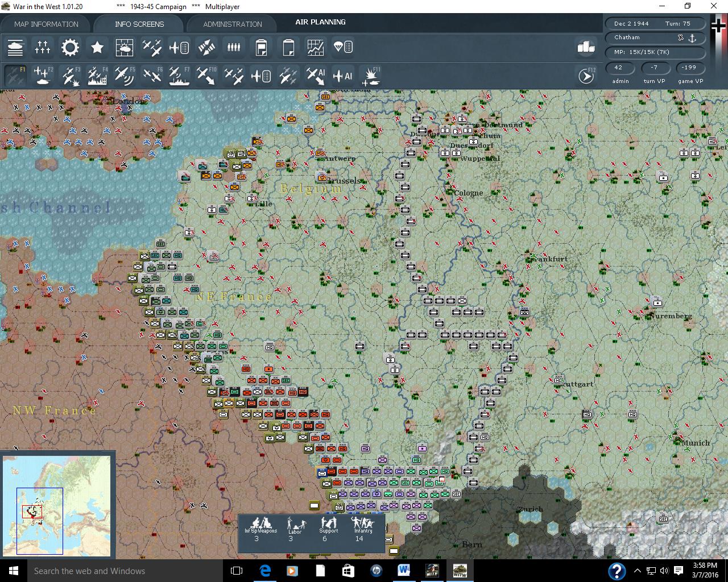
Task: Open the Windows Start menu
Action: 14,571
